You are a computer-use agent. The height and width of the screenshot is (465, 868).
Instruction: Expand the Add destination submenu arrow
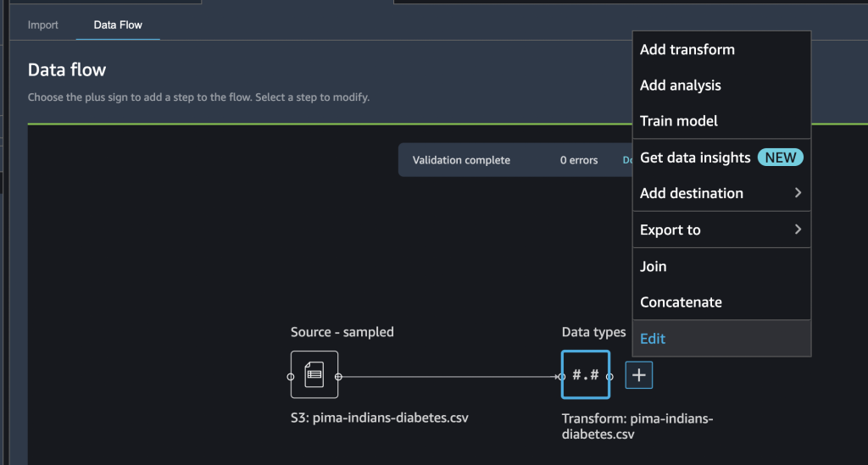click(x=798, y=193)
